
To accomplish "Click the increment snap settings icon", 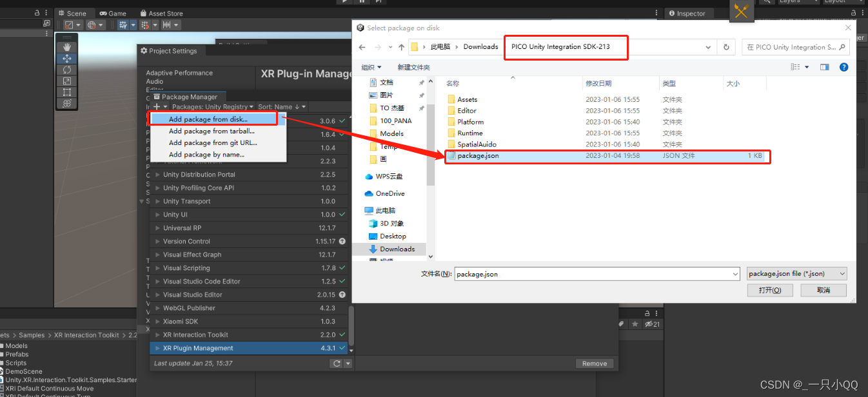I will [167, 24].
